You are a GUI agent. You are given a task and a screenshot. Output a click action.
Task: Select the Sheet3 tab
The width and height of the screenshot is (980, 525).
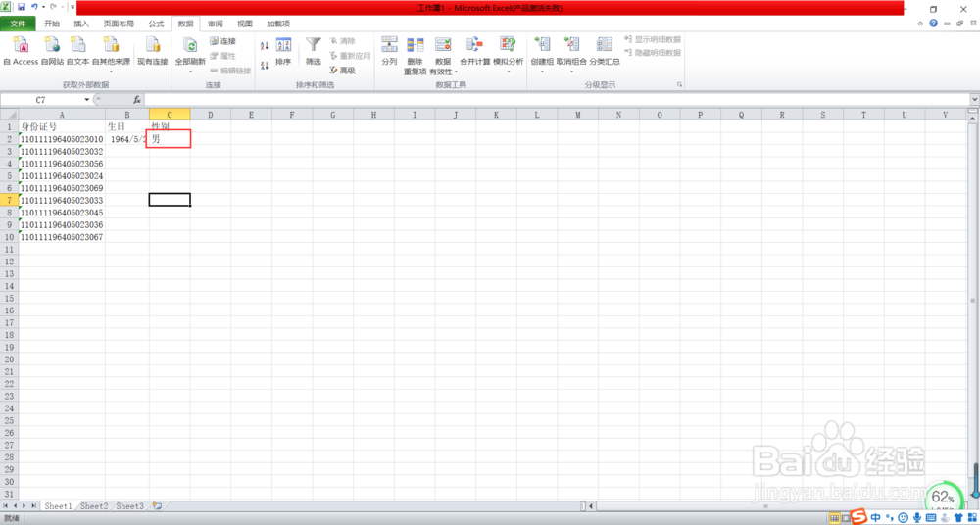(130, 505)
